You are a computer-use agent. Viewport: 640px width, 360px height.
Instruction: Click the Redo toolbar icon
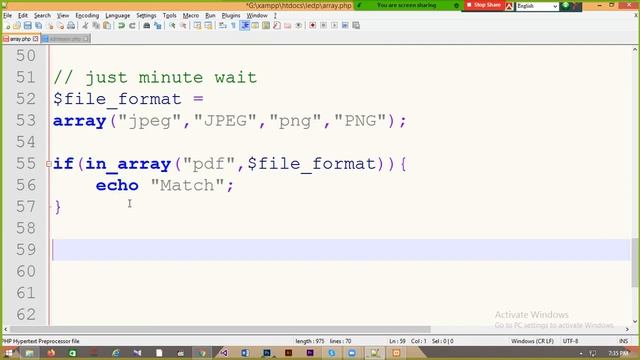[132, 26]
